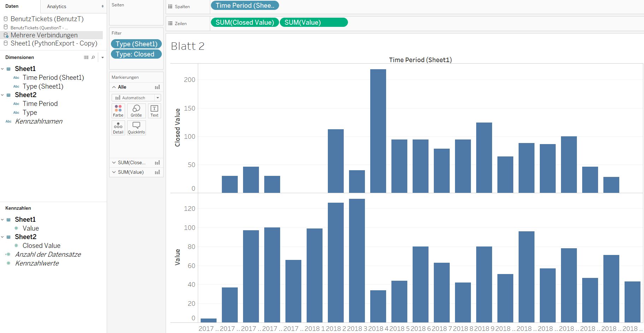Switch to the Analytics tab

[x=57, y=6]
